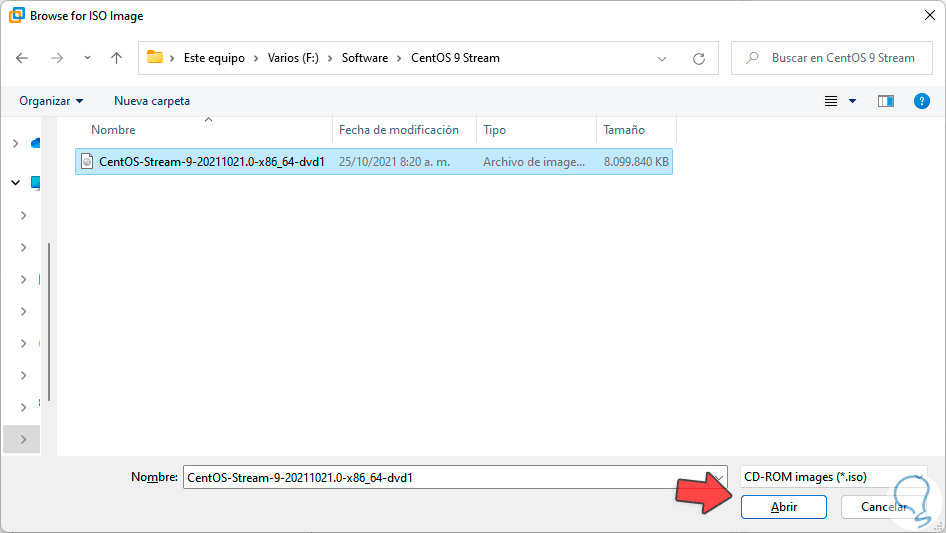This screenshot has height=533, width=946.
Task: Select the computer icon in sidebar
Action: pyautogui.click(x=36, y=182)
